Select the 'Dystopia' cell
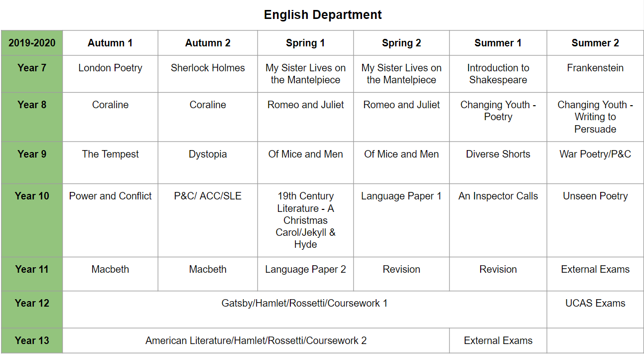 (x=208, y=163)
